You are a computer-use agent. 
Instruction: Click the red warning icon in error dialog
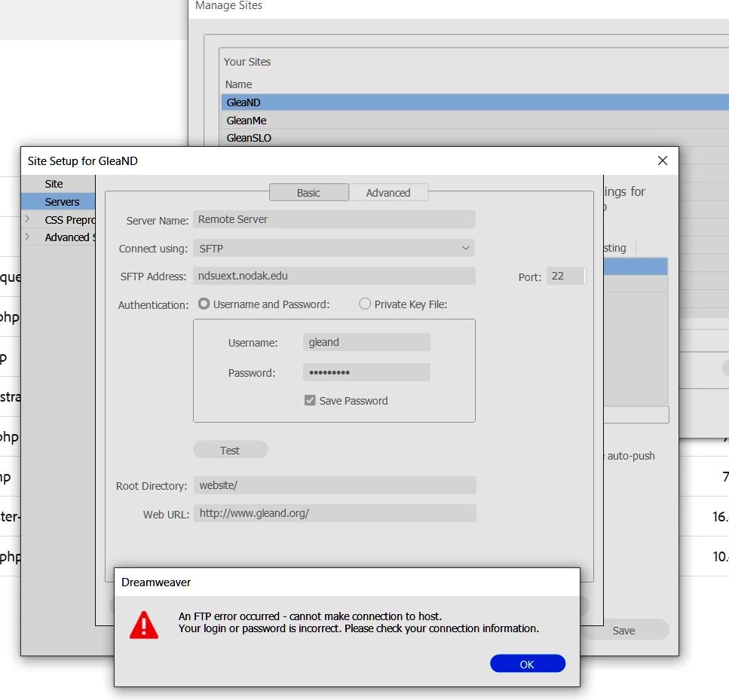(144, 625)
